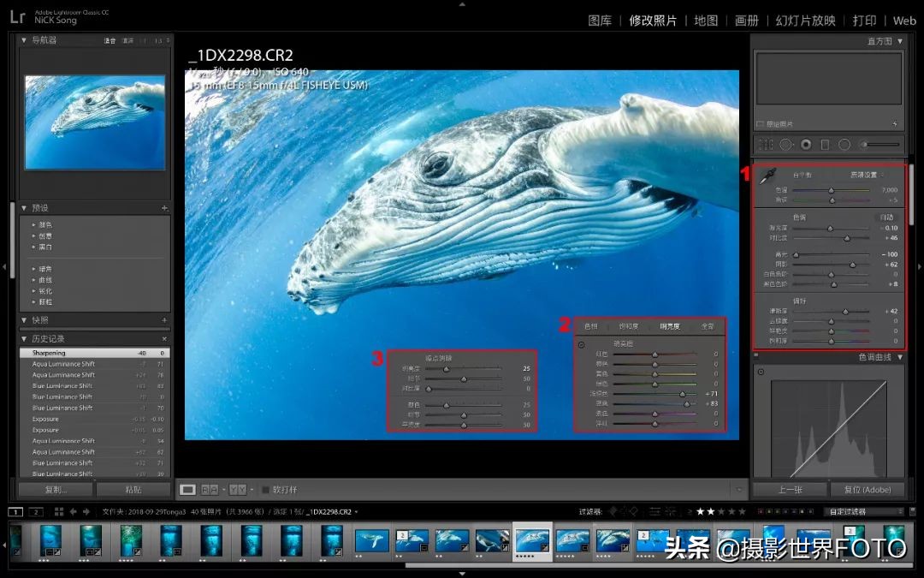This screenshot has width=924, height=578.
Task: Clear the history panel with X icon
Action: click(164, 339)
